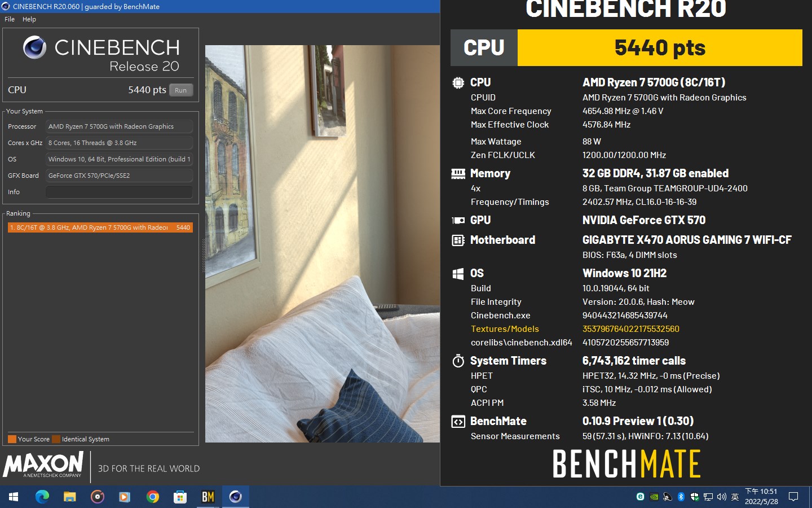Click the speaker-shaped audio manager tray icon
This screenshot has height=508, width=812.
(x=668, y=497)
